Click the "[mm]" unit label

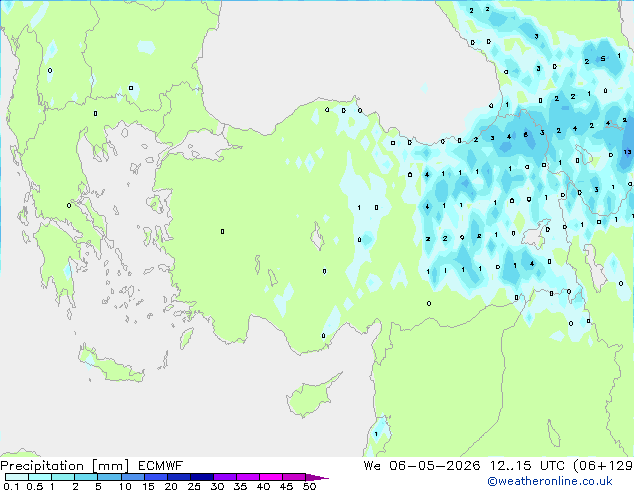click(111, 466)
